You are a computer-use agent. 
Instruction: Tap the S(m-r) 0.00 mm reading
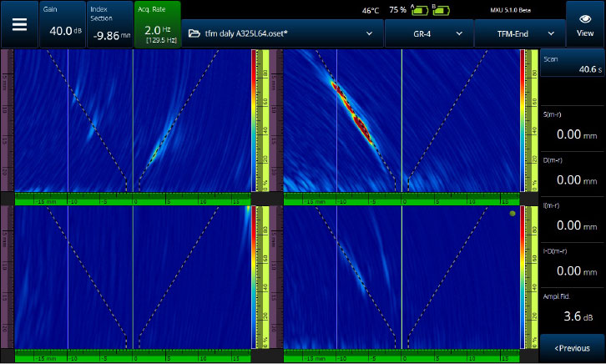573,127
